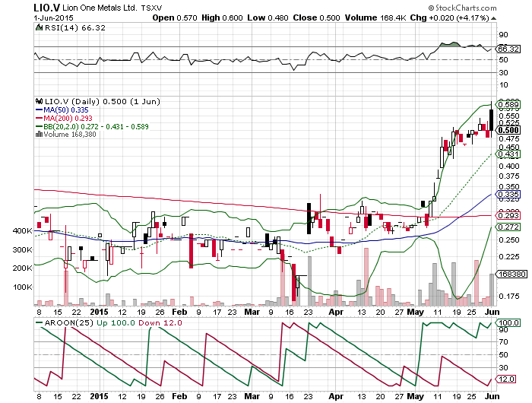Click the 100.0 Aroon Up value tag

[508, 322]
